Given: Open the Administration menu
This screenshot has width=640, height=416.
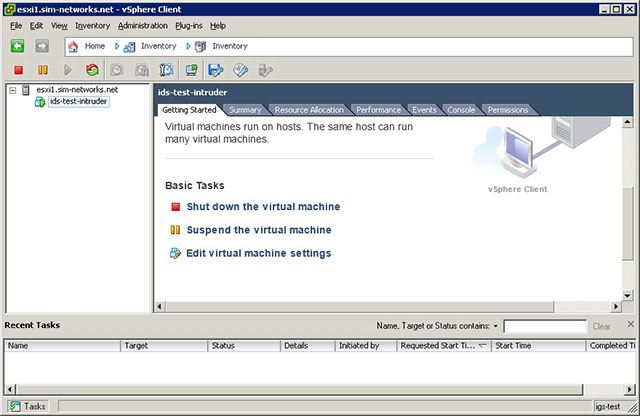Looking at the screenshot, I should [x=143, y=26].
